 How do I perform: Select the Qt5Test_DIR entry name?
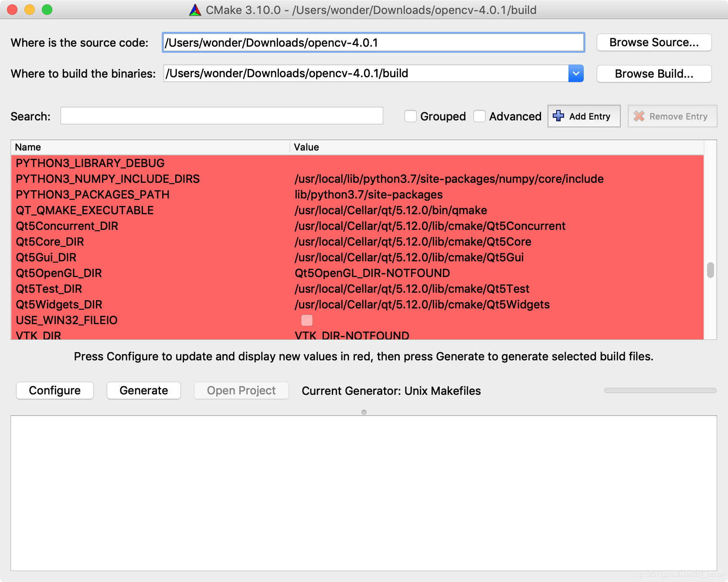click(49, 289)
